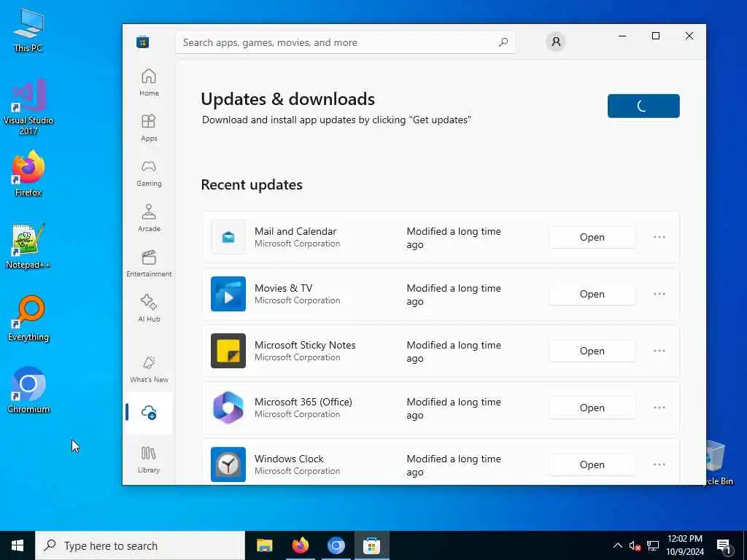Go to Home in Store sidebar
This screenshot has width=747, height=560.
coord(149,82)
